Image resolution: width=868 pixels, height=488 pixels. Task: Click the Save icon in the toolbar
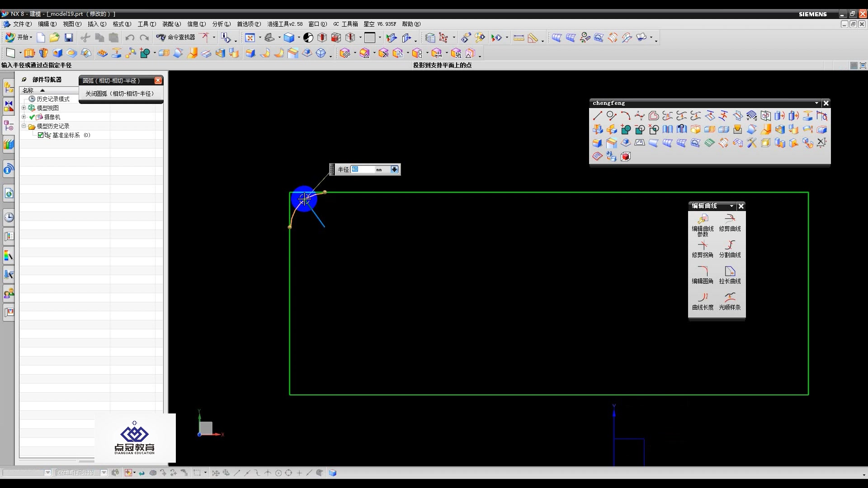[69, 38]
